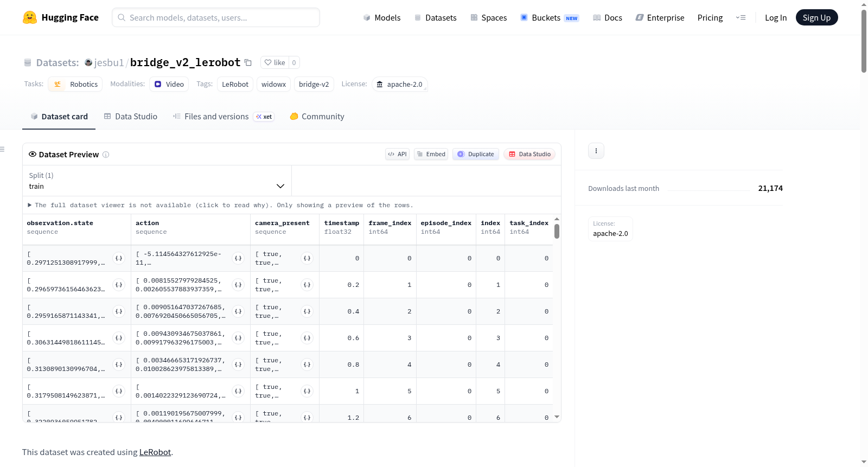Click the Dataset Preview info icon
The height and width of the screenshot is (467, 868).
(106, 155)
